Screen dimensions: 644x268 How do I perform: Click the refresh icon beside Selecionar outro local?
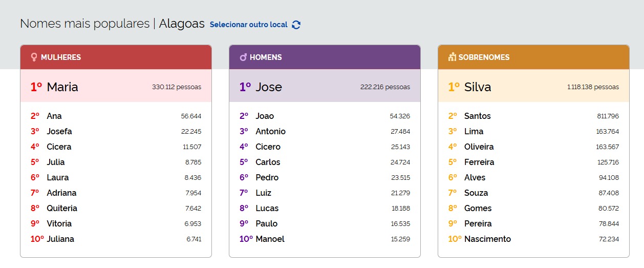[296, 25]
